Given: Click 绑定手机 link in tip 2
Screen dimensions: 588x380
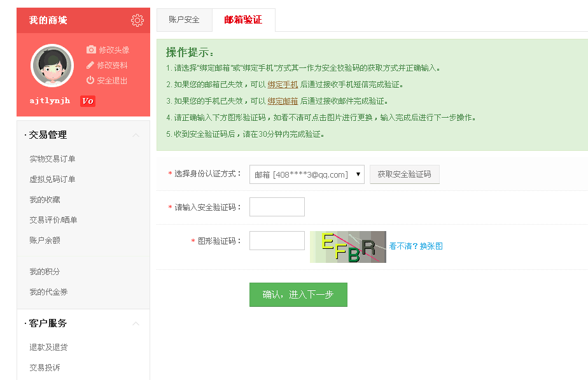Looking at the screenshot, I should pos(283,85).
